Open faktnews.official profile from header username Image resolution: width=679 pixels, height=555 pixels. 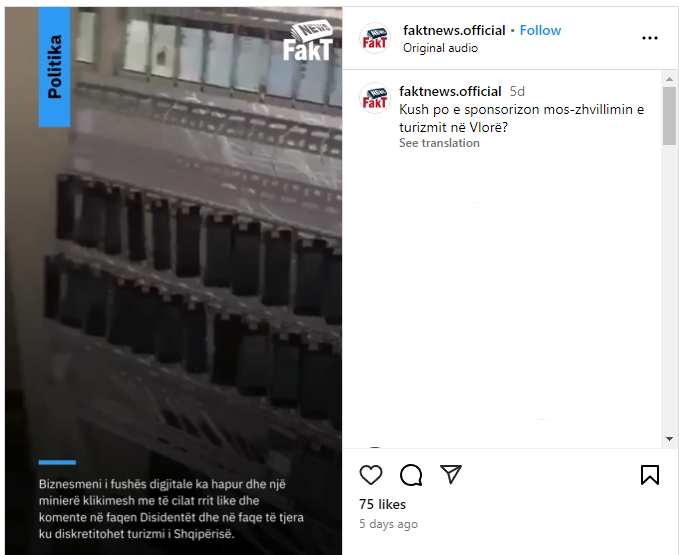[x=454, y=30]
